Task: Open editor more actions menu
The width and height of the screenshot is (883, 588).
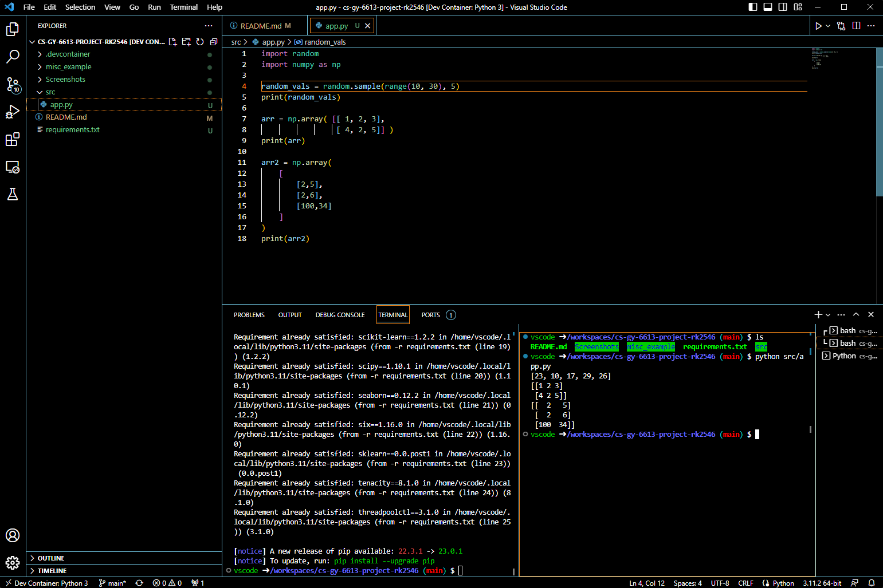Action: pyautogui.click(x=871, y=26)
